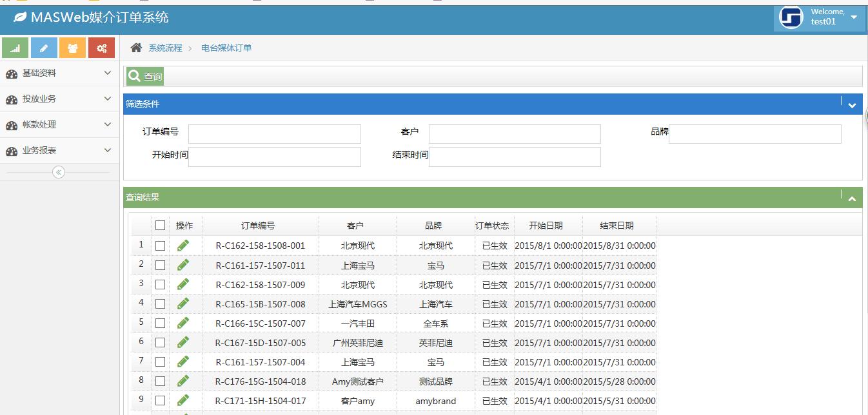Check the box for order R-C161-157-1507-011
The height and width of the screenshot is (415, 868).
(160, 265)
